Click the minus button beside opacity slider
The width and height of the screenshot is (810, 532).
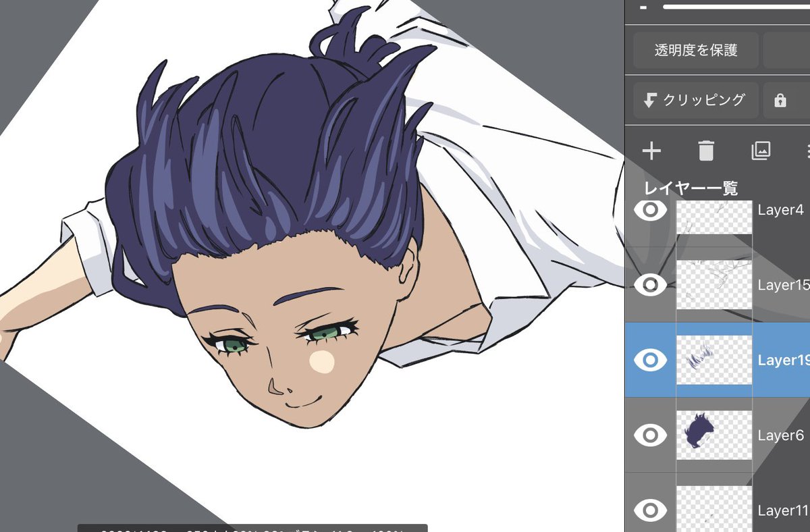[644, 7]
